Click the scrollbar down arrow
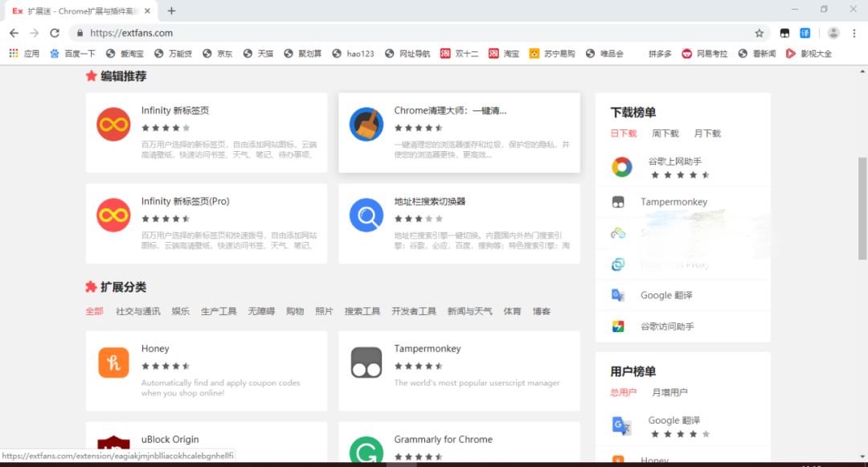The height and width of the screenshot is (467, 868). click(x=862, y=457)
